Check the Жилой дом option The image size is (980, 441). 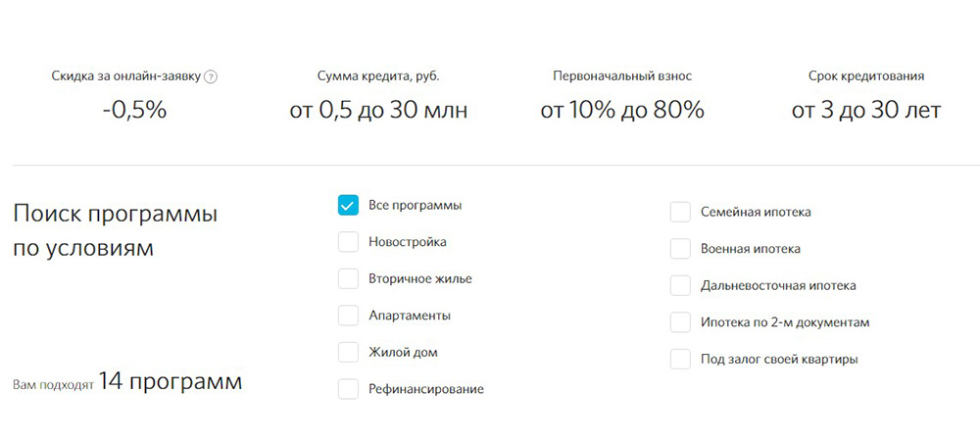pos(348,352)
